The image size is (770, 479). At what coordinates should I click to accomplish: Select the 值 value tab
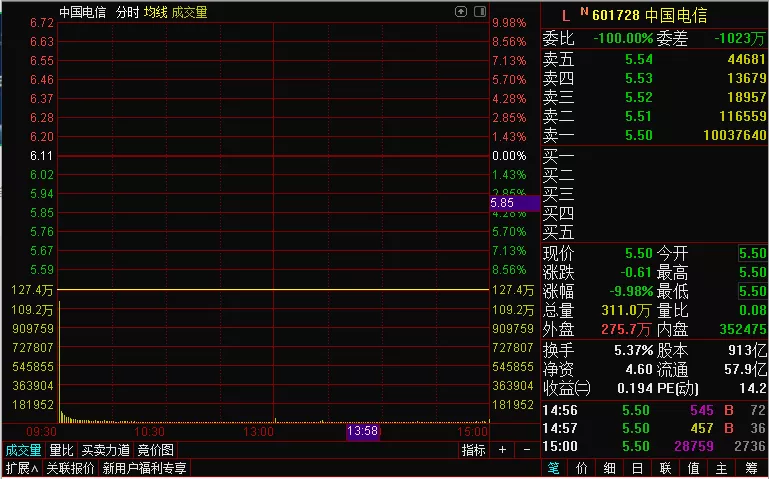[693, 468]
